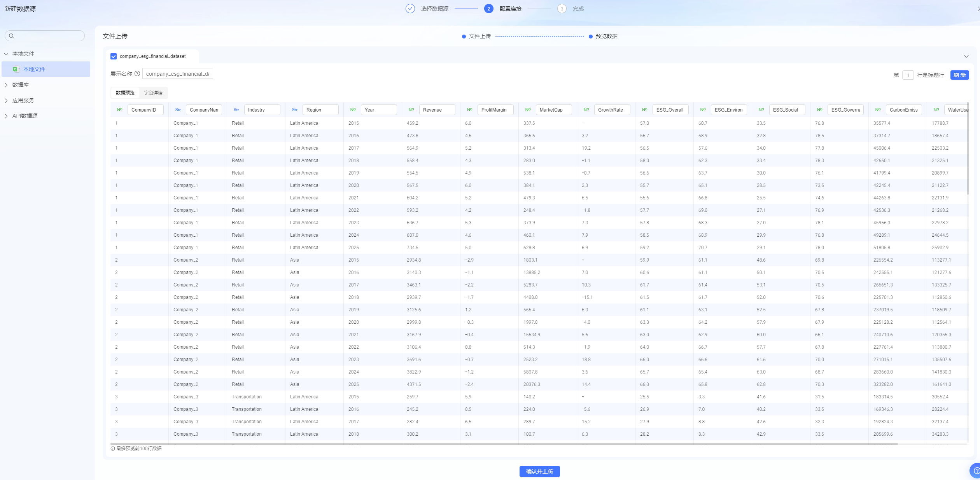This screenshot has height=480, width=980.
Task: Expand the API数据源 tree node
Action: click(6, 116)
